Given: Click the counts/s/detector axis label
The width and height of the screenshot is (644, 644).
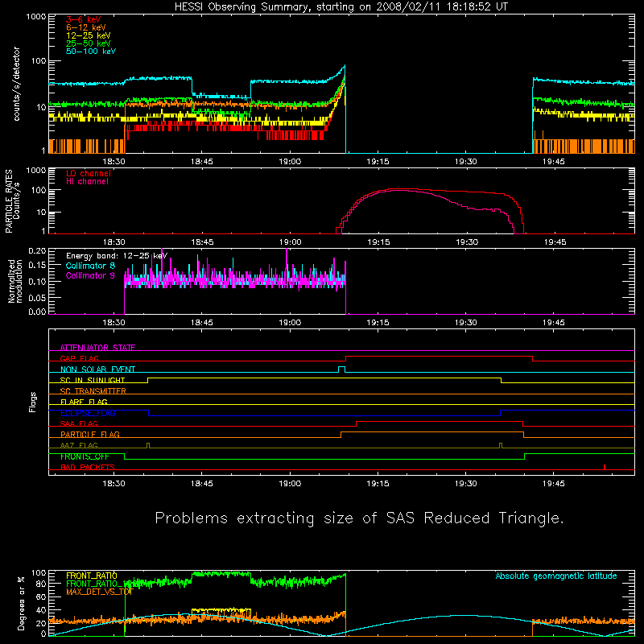Looking at the screenshot, I should [16, 84].
